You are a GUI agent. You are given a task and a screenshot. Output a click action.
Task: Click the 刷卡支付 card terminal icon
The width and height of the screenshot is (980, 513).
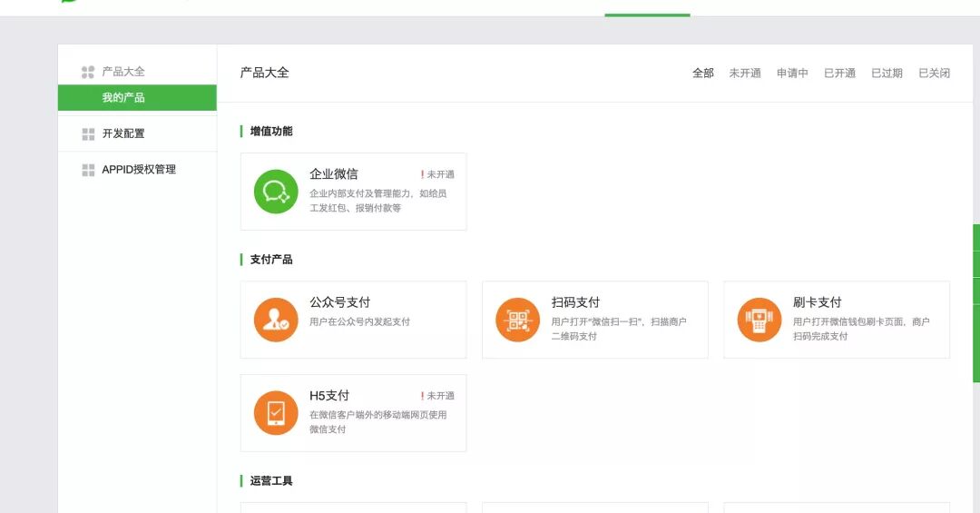[759, 320]
